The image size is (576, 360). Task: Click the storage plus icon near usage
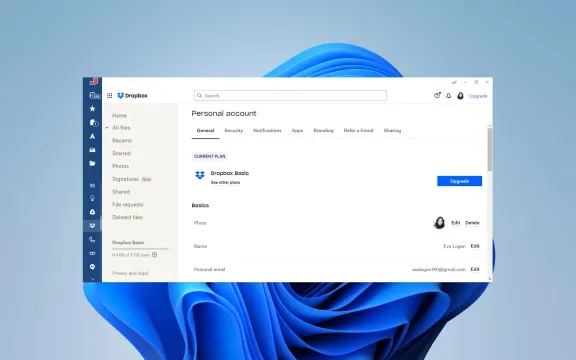tap(155, 255)
